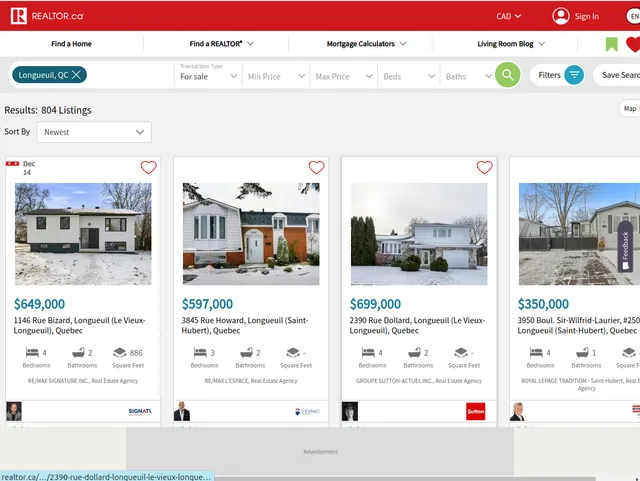Open the Find a Home menu item

coord(71,44)
